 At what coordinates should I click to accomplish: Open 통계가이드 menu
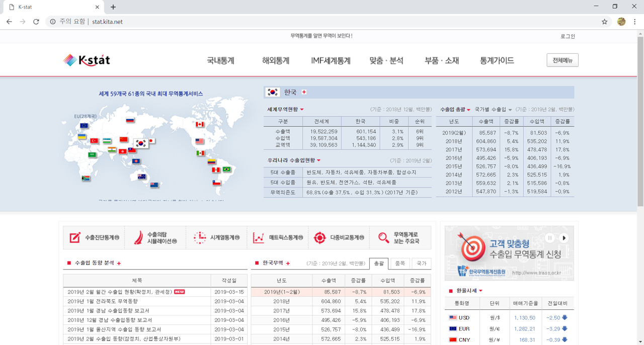pos(497,60)
